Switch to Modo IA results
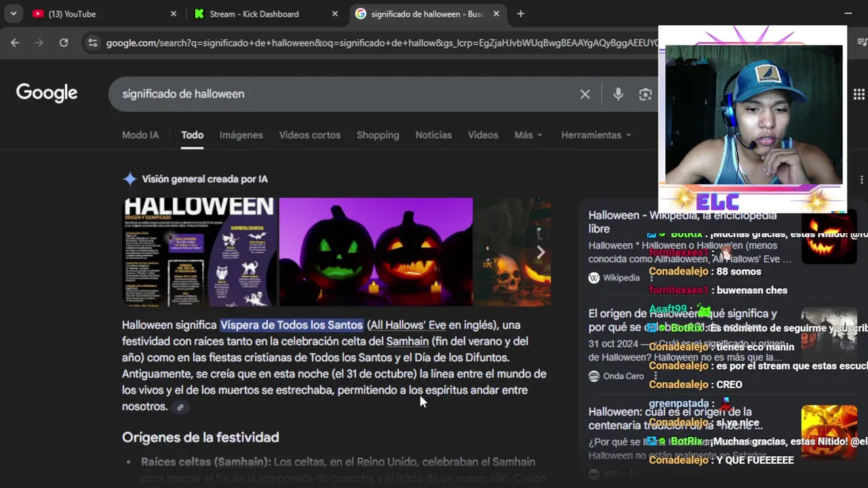 tap(140, 135)
